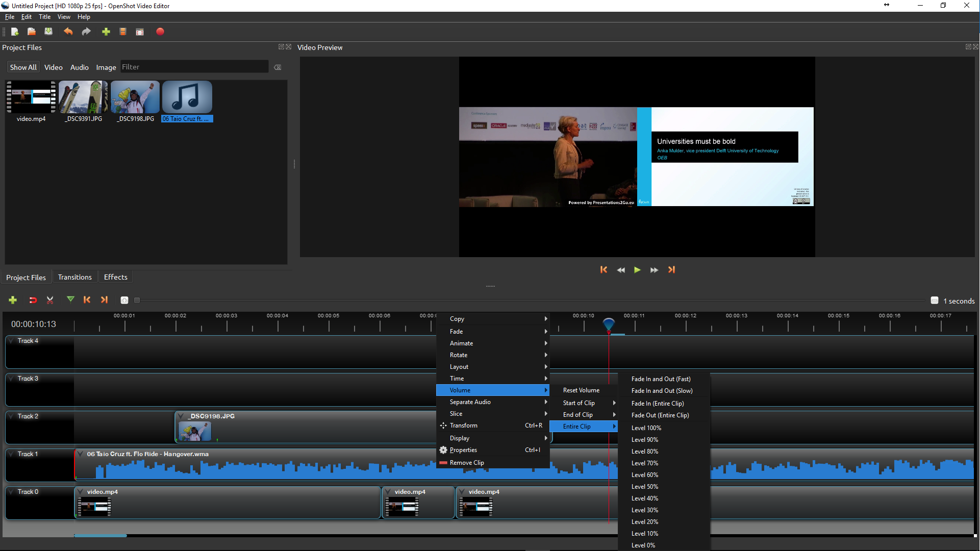Expand the Display submenu arrow
The image size is (980, 551).
pyautogui.click(x=546, y=438)
